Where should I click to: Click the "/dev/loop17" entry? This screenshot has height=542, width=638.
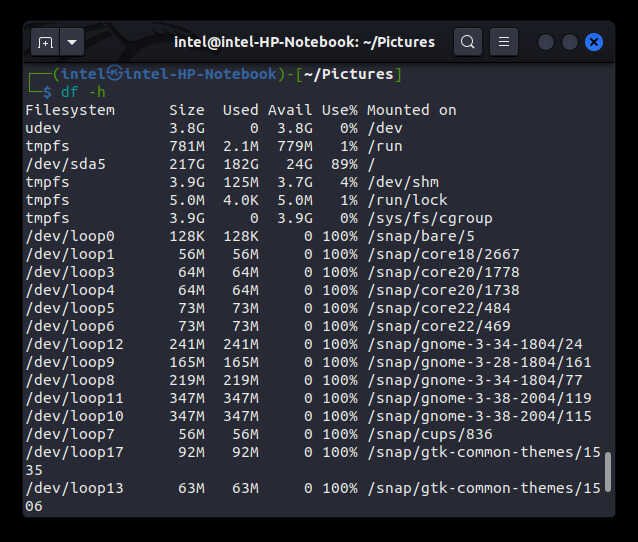(74, 452)
